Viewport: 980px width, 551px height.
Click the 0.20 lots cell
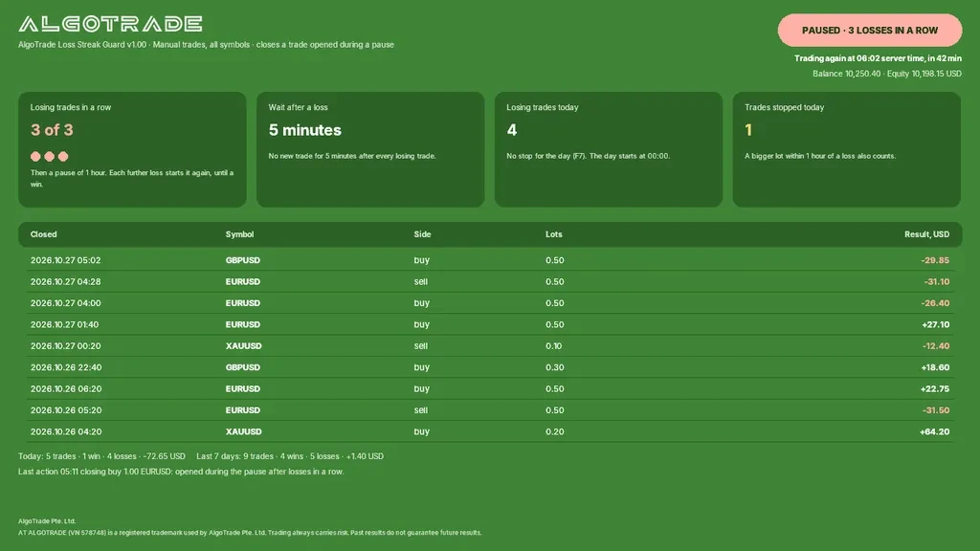click(x=555, y=431)
